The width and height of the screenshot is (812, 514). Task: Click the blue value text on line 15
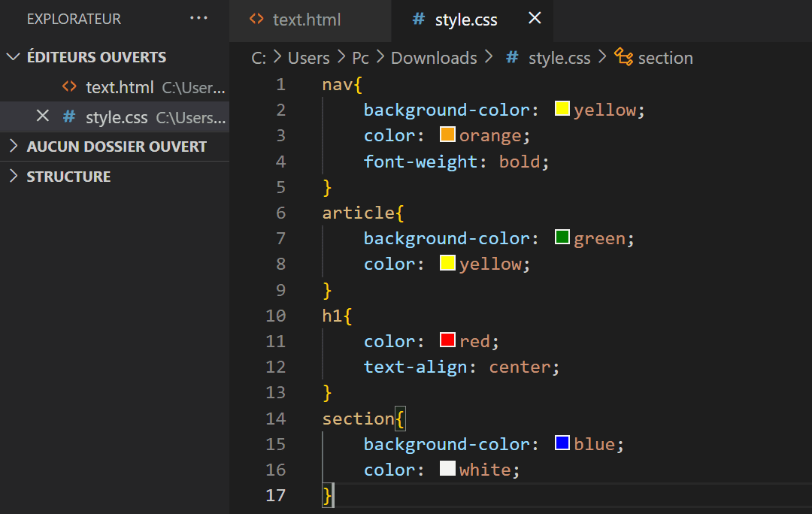tap(595, 444)
